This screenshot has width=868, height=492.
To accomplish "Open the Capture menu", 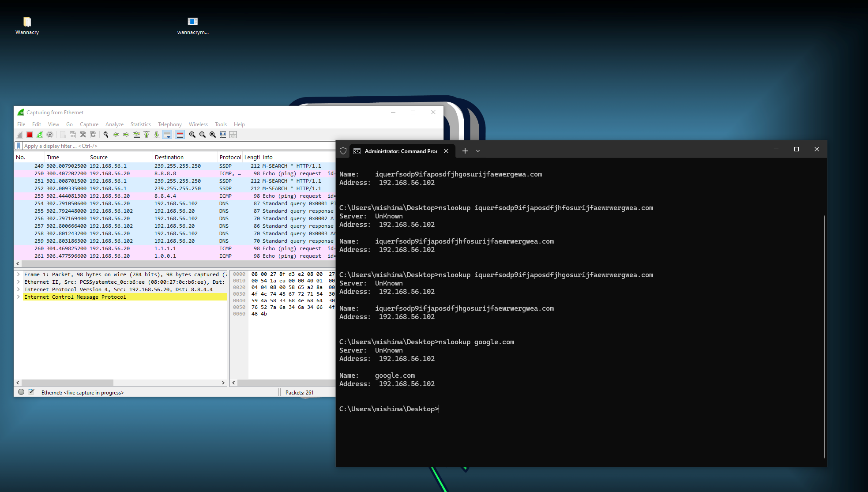I will pos(89,124).
